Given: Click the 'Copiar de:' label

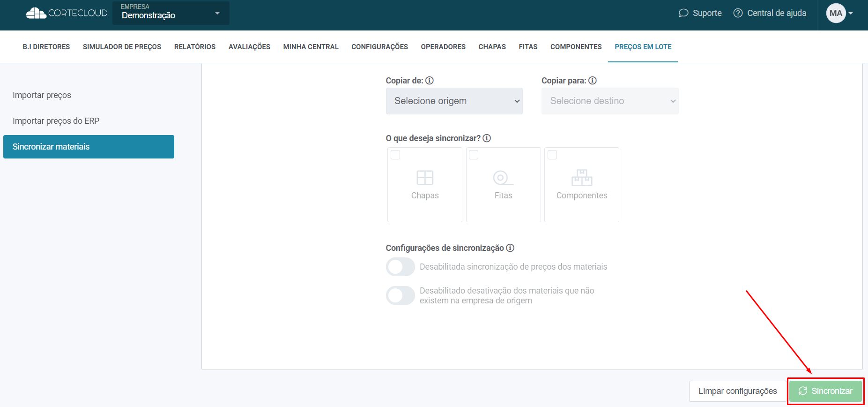Looking at the screenshot, I should (405, 81).
